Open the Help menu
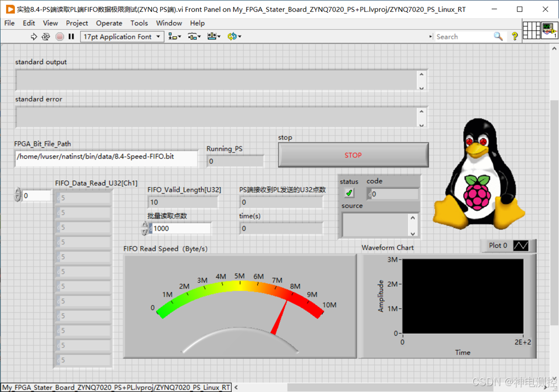Image resolution: width=559 pixels, height=392 pixels. coord(197,23)
